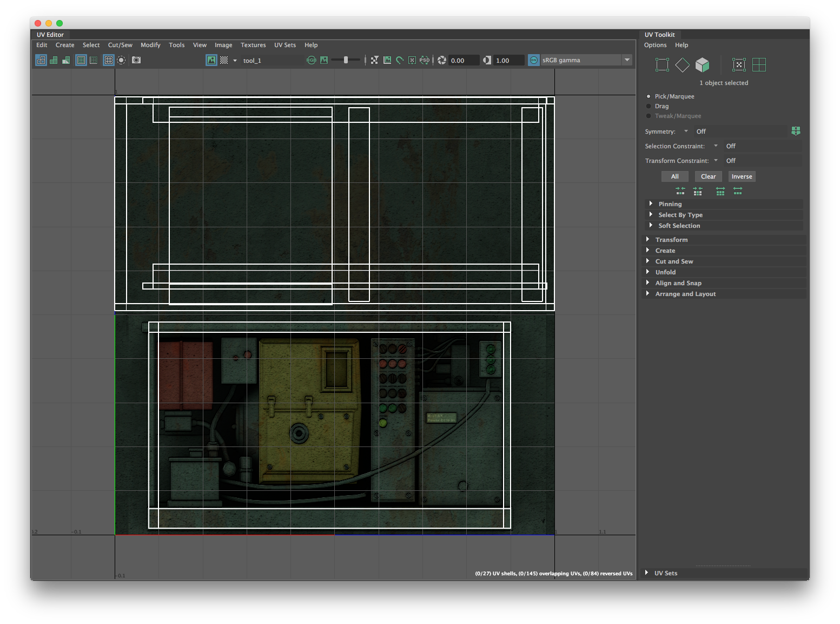
Task: Click the Inverse selection button
Action: click(x=742, y=176)
